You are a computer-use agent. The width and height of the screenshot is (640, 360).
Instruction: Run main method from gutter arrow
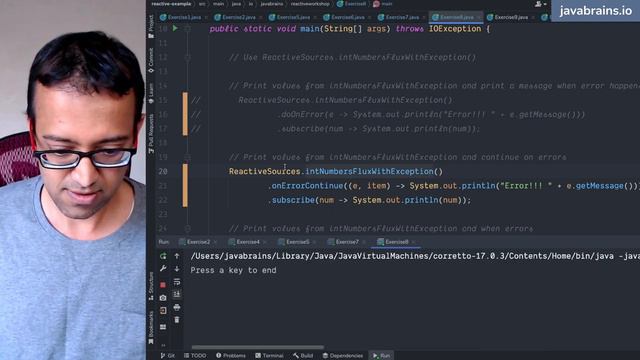tap(175, 29)
